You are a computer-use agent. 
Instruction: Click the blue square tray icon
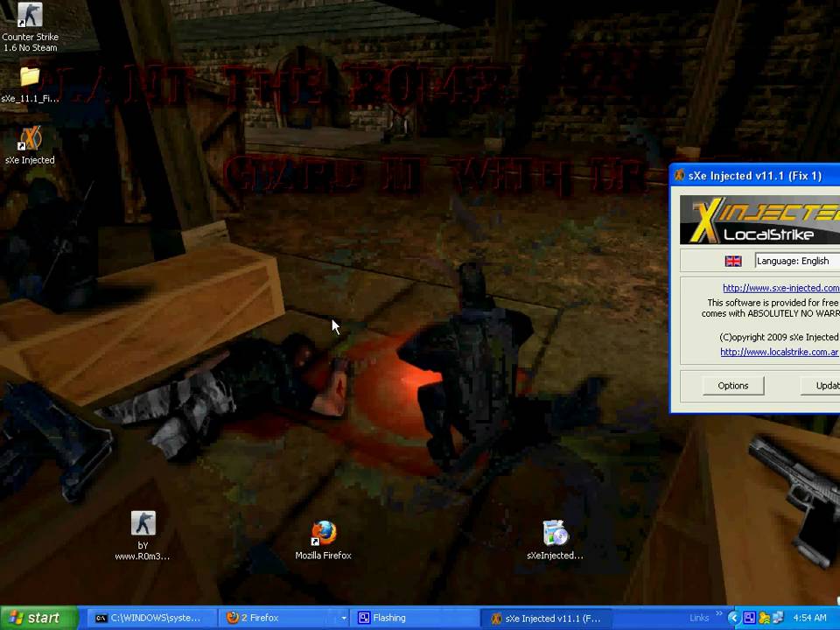click(750, 619)
